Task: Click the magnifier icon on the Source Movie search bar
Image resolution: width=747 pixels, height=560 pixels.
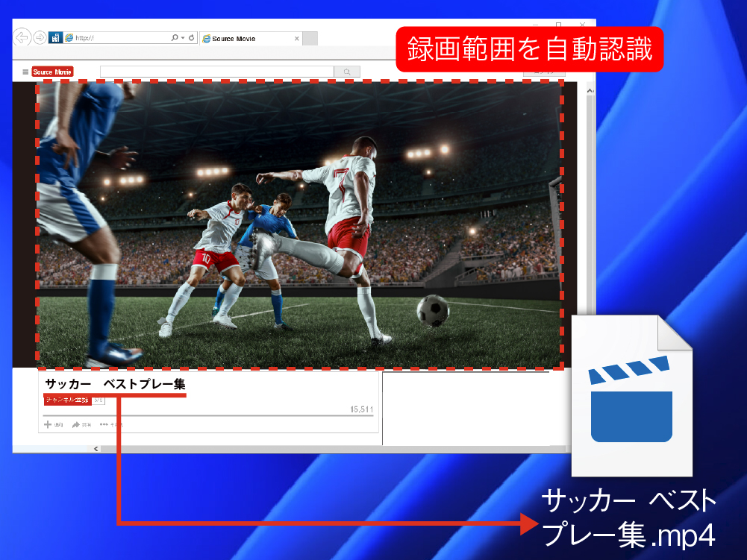Action: (346, 71)
